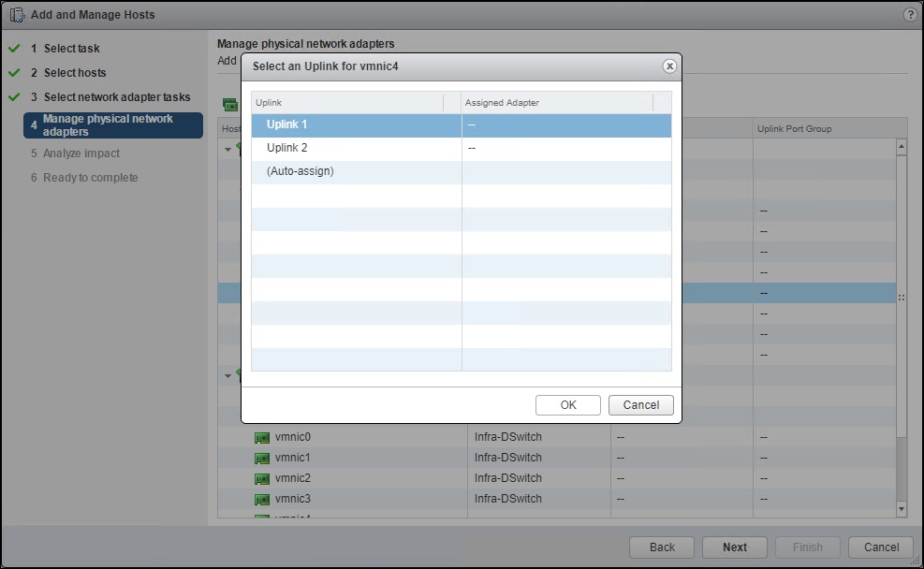
Task: Collapse the upper host tree arrow
Action: [227, 150]
